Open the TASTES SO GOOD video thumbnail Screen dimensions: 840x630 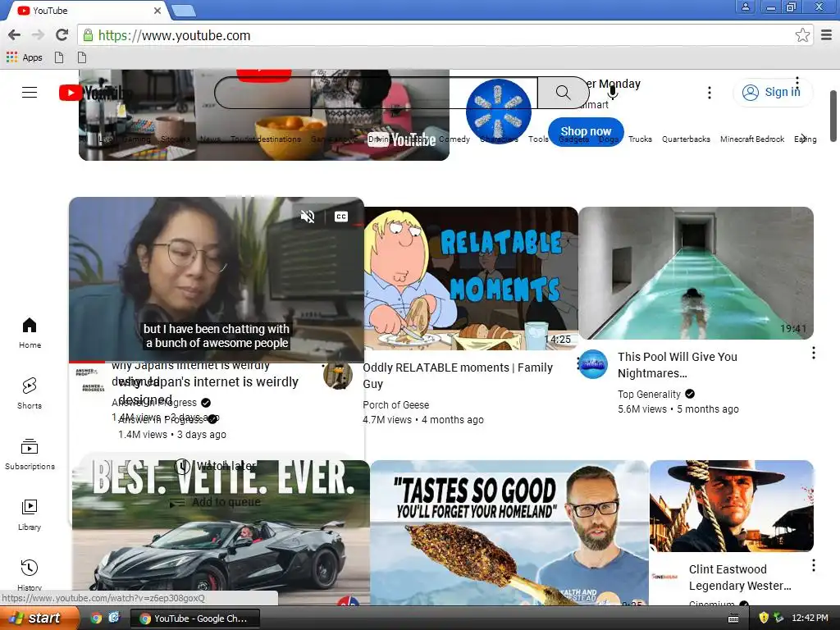(x=509, y=532)
